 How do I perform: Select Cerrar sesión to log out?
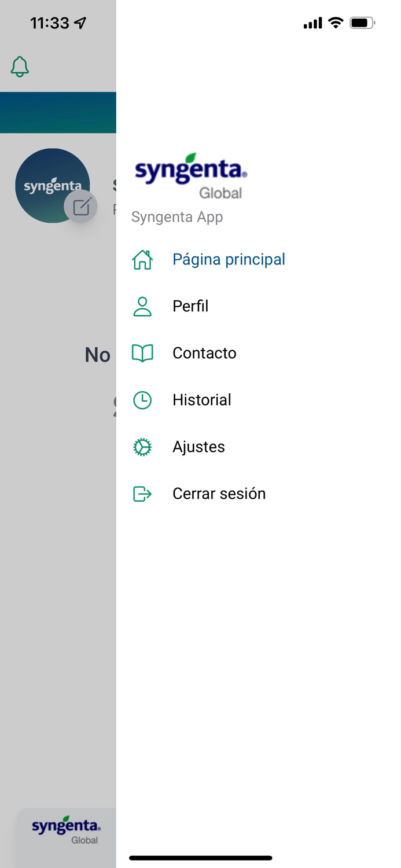pos(219,494)
